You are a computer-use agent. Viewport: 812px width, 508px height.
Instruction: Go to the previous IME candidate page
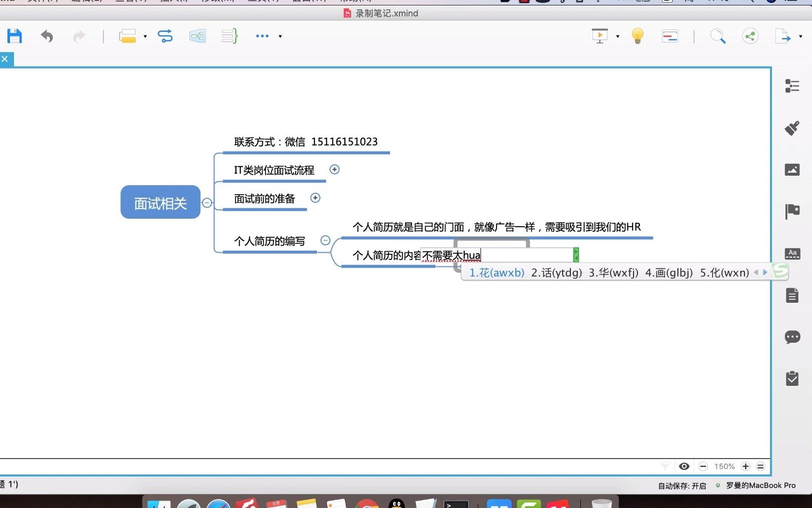(x=756, y=273)
